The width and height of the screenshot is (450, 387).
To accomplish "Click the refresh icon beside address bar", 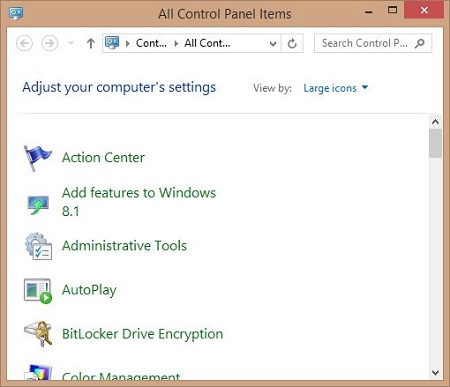I will click(x=292, y=43).
